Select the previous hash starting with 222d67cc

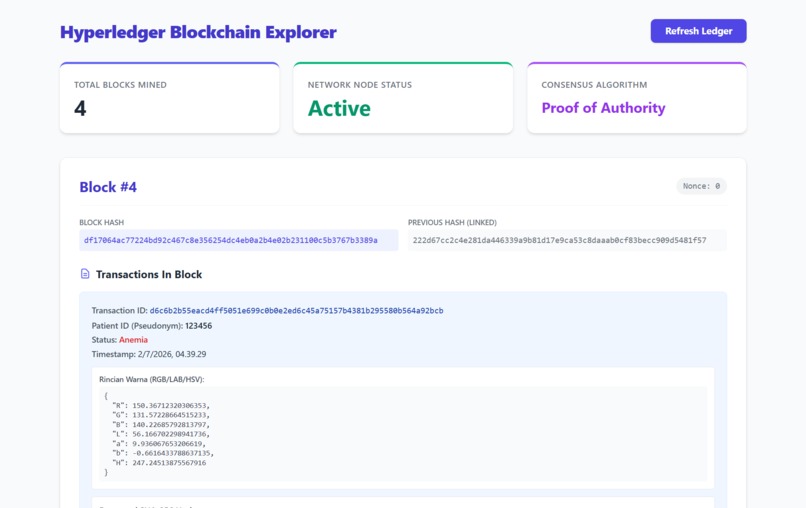click(x=559, y=240)
